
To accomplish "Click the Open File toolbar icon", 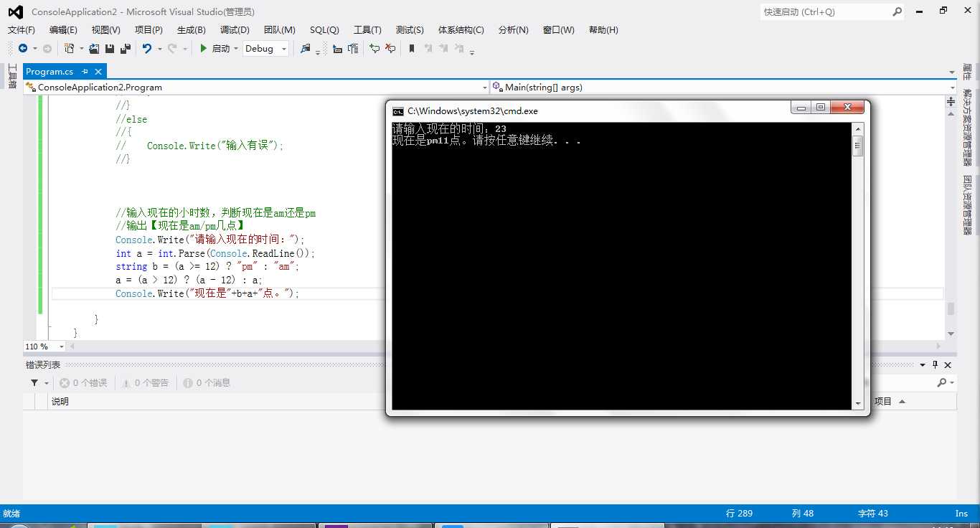I will coord(94,48).
